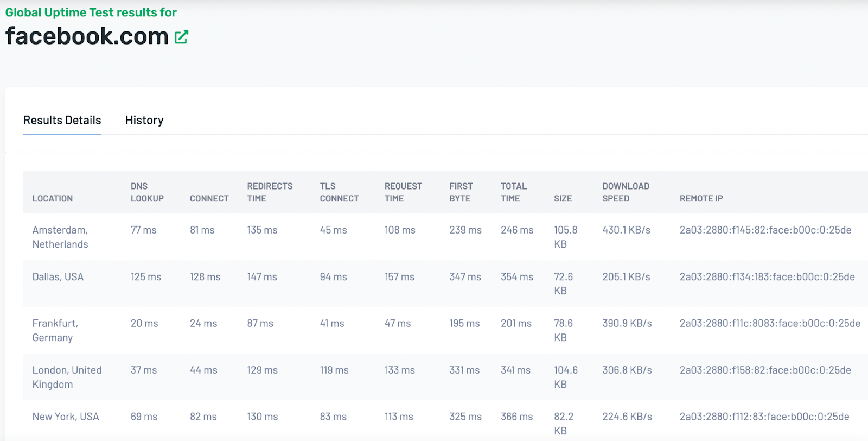Screen dimensions: 868x441
Task: Select Frankfurt redirects time 87 ms
Action: (x=260, y=324)
